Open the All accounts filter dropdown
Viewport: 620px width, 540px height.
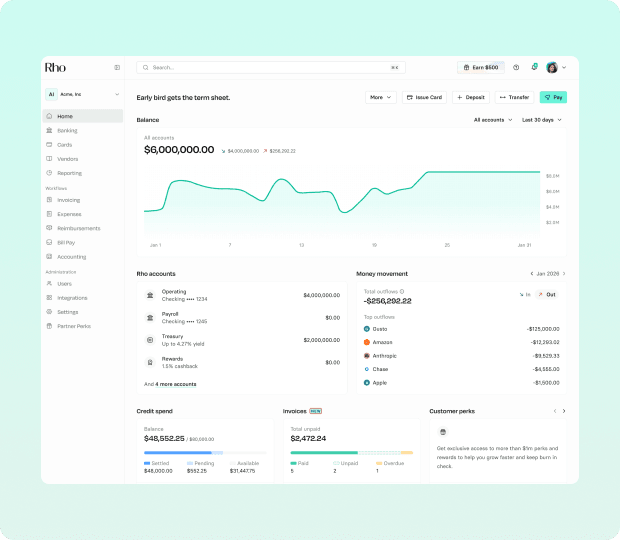pyautogui.click(x=493, y=120)
